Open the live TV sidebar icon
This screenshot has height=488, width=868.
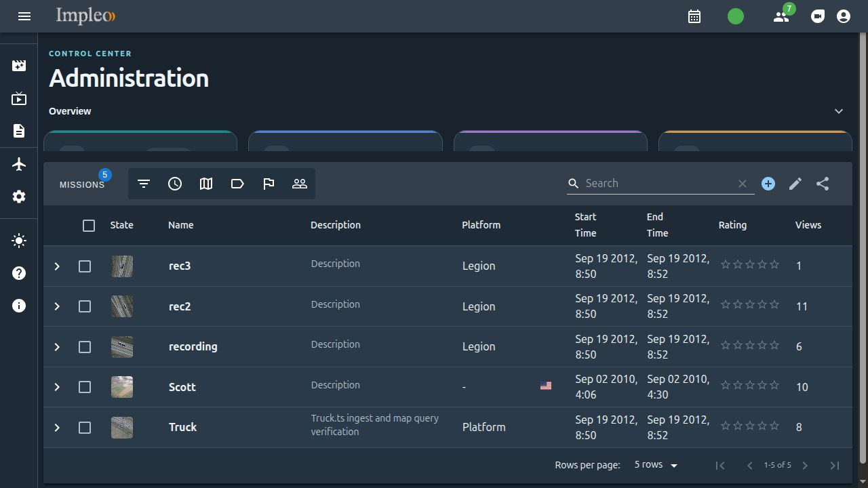coord(19,99)
